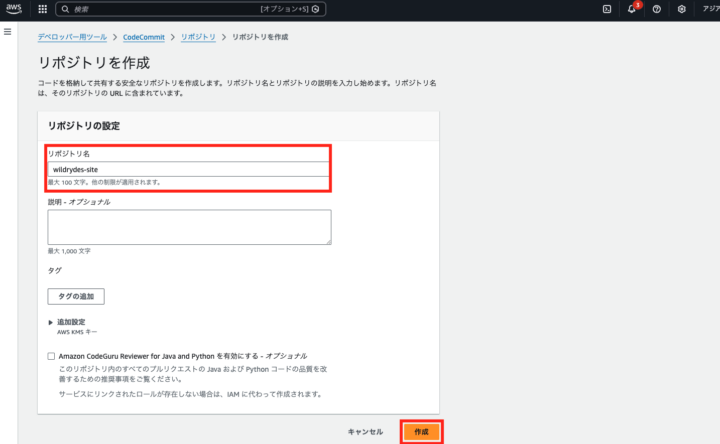720x444 pixels.
Task: Click the タグの追加 button
Action: (76, 296)
